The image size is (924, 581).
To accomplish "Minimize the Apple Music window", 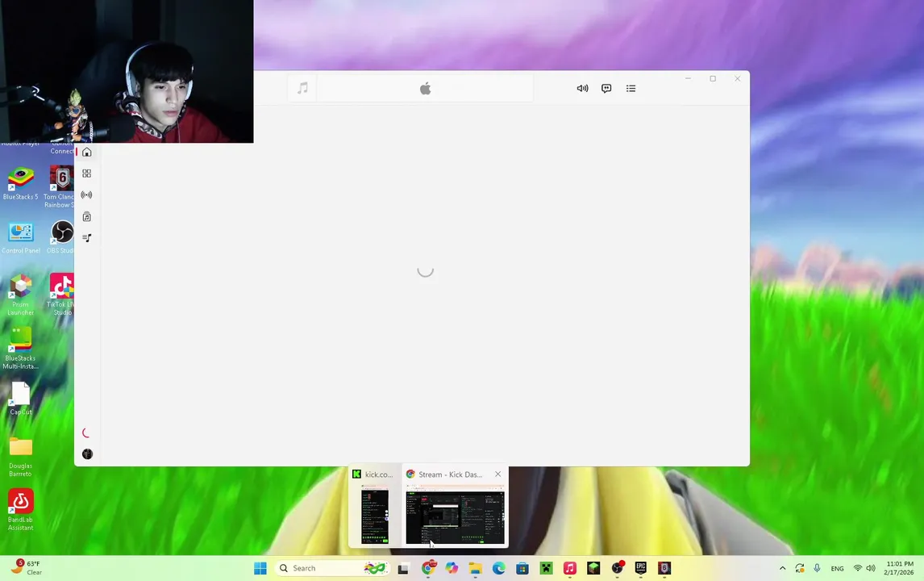I will pyautogui.click(x=688, y=78).
